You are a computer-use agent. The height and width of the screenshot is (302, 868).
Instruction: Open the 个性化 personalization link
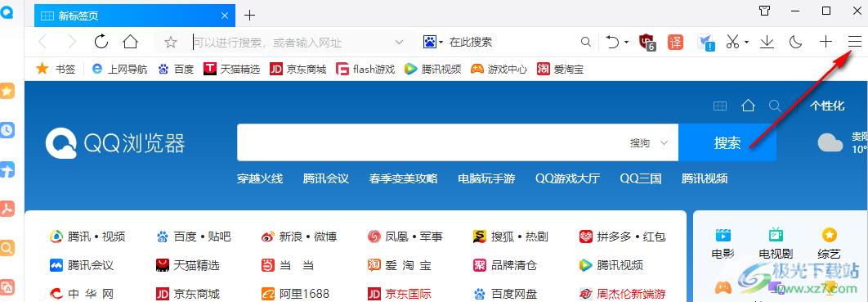point(828,106)
